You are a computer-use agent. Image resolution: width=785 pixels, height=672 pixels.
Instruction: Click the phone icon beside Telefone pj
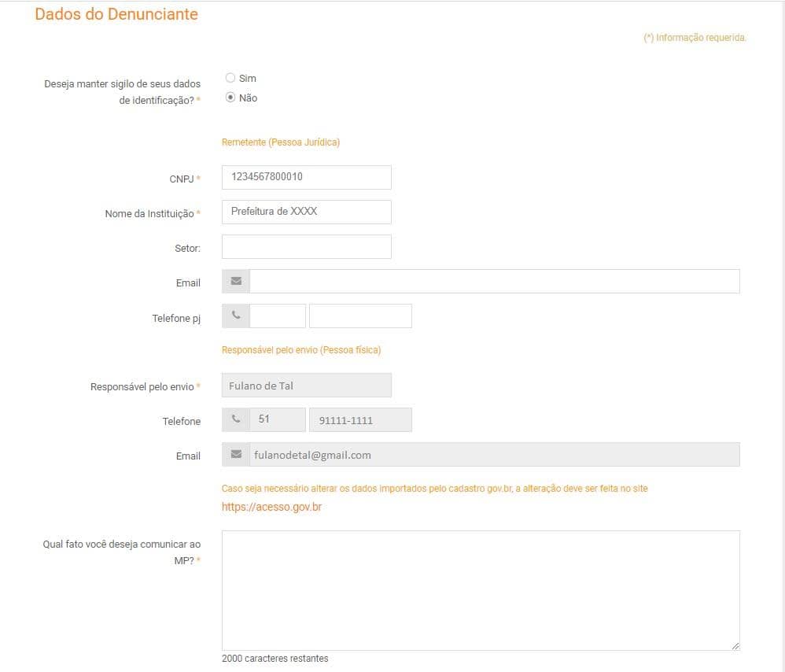(x=236, y=316)
